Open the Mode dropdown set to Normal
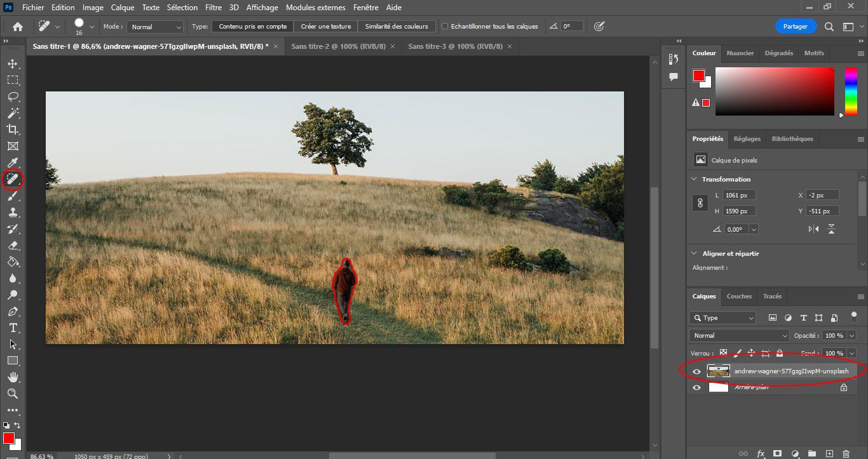 click(156, 27)
